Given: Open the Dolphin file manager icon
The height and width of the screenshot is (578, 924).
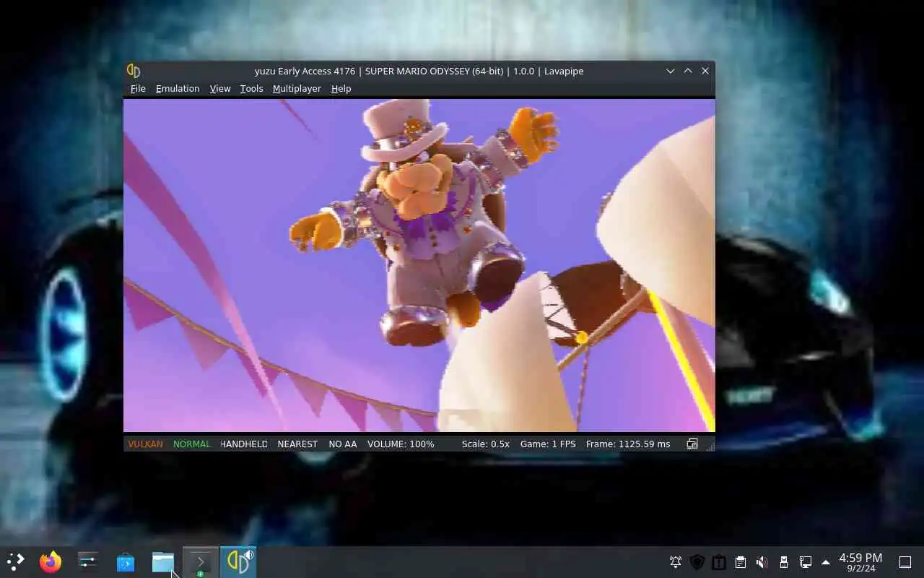Looking at the screenshot, I should (x=163, y=561).
